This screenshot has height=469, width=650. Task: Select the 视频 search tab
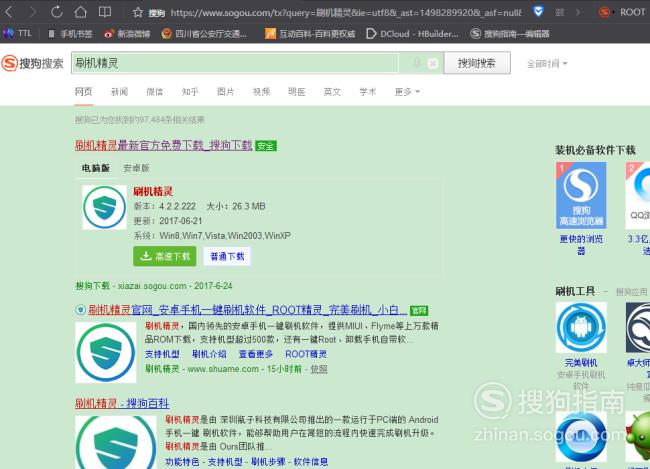[261, 92]
